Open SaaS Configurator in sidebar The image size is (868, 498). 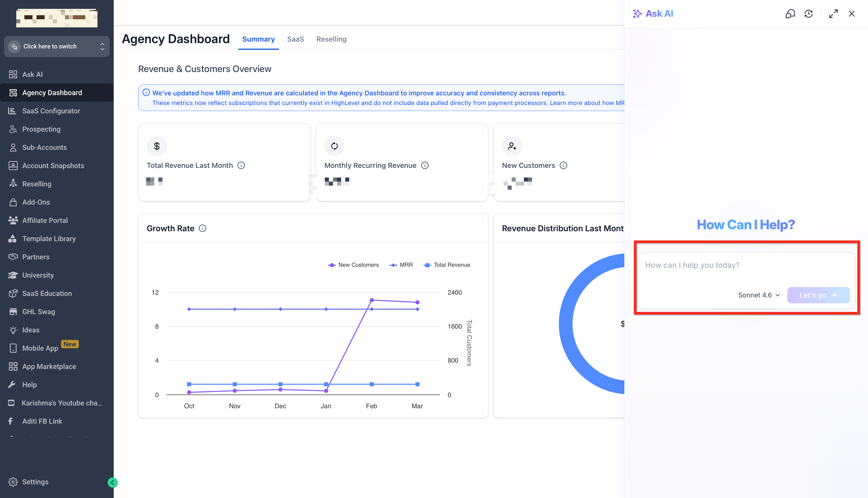pos(51,111)
